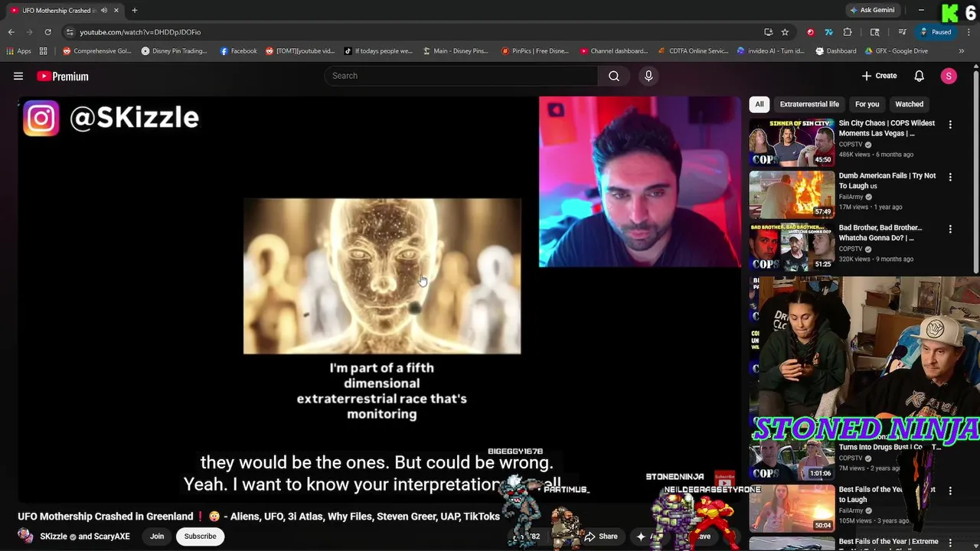980x551 pixels.
Task: Reload the current page
Action: [47, 32]
